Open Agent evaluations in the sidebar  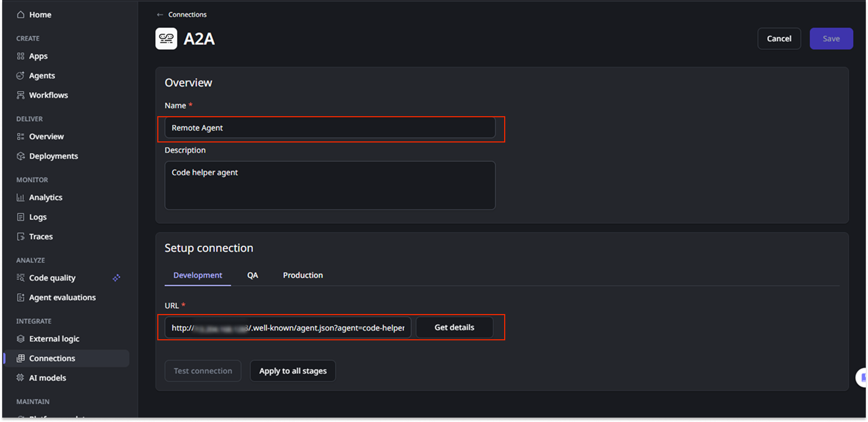point(62,298)
